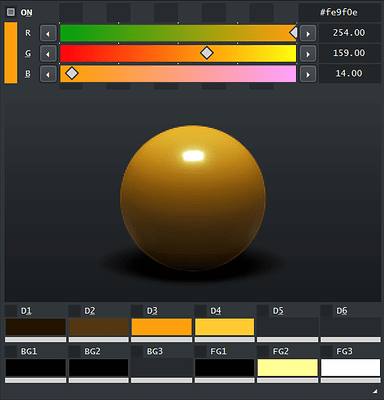Increase the G value with right arrow
Screen dimensions: 384x400
(308, 54)
